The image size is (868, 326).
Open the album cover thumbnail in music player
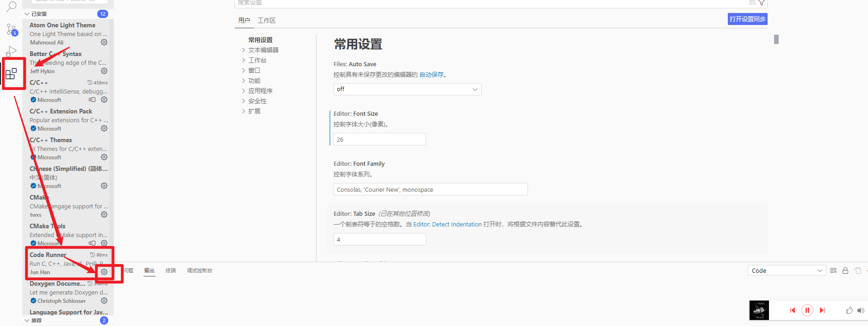(x=759, y=310)
